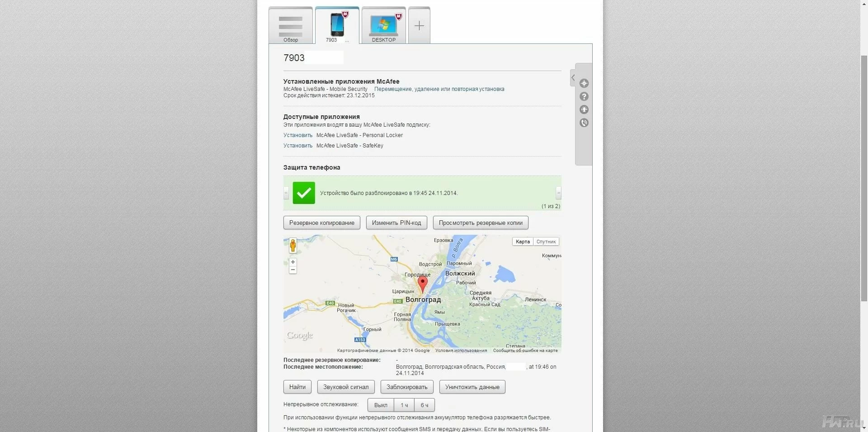Install McAfee LiveSafe - SafeKey
The height and width of the screenshot is (432, 868).
click(298, 146)
